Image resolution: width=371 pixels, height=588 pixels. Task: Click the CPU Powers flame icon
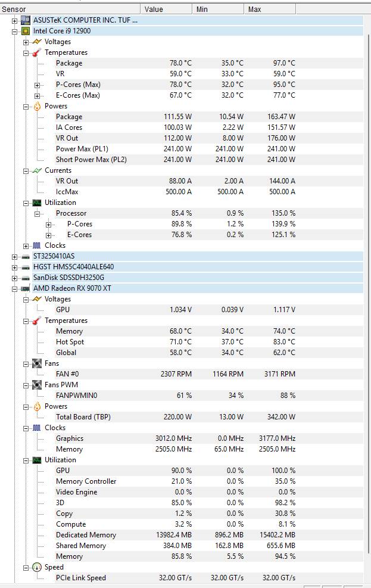coord(37,106)
